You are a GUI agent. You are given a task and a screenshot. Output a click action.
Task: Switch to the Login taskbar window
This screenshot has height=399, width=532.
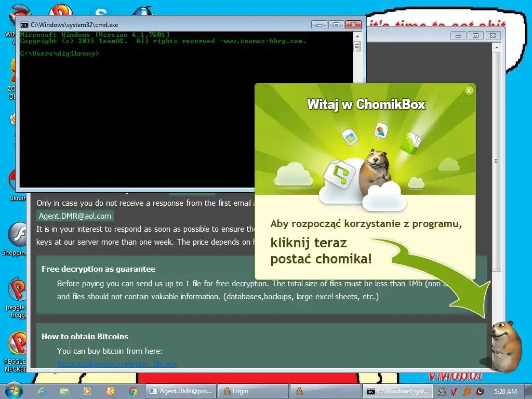point(253,391)
